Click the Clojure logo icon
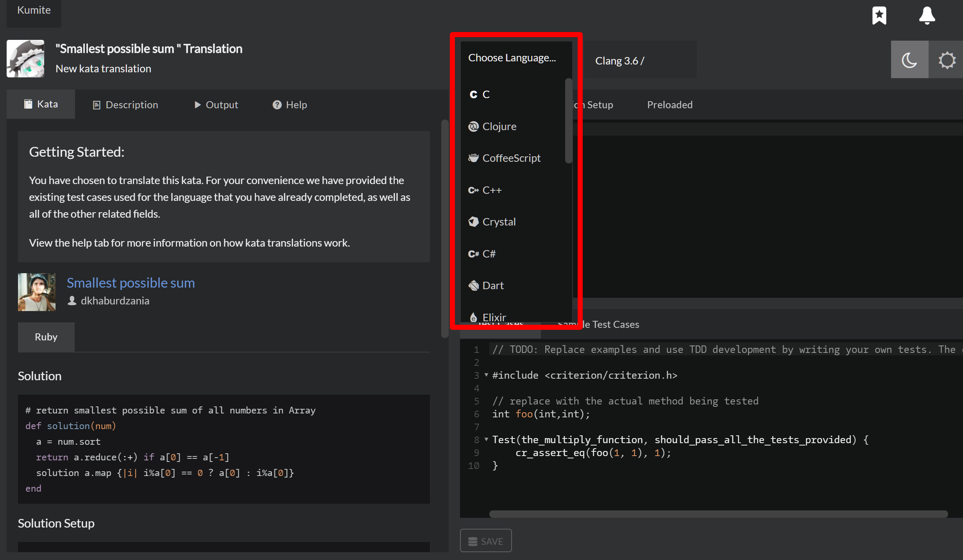The width and height of the screenshot is (963, 560). click(473, 126)
